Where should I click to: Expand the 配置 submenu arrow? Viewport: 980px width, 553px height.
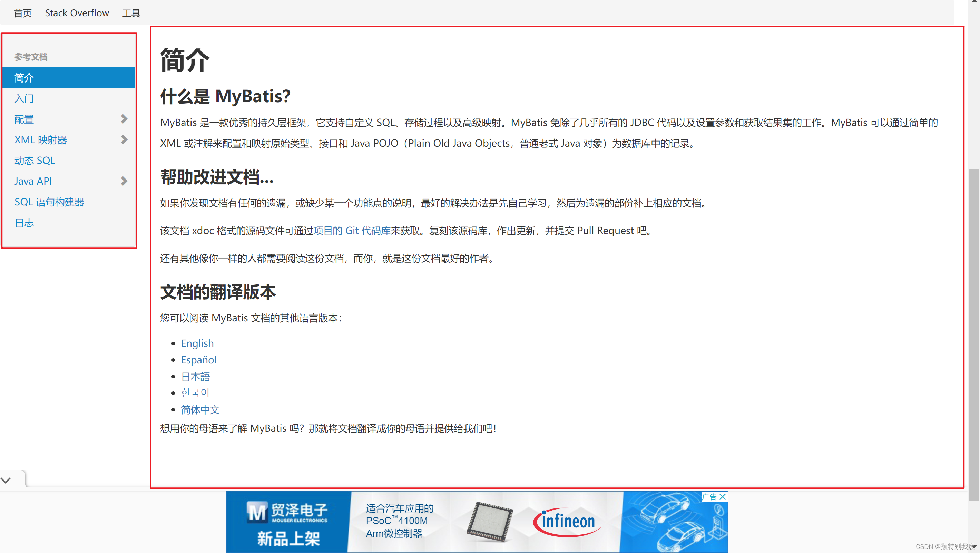(124, 119)
